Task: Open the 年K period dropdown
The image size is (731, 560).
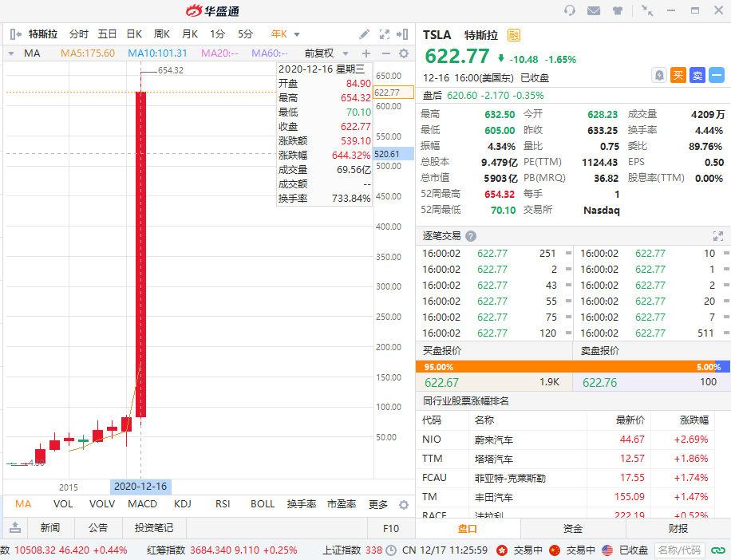Action: point(297,34)
